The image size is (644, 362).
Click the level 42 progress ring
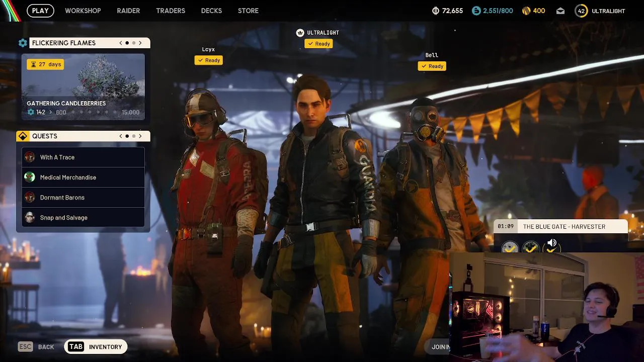(x=581, y=11)
